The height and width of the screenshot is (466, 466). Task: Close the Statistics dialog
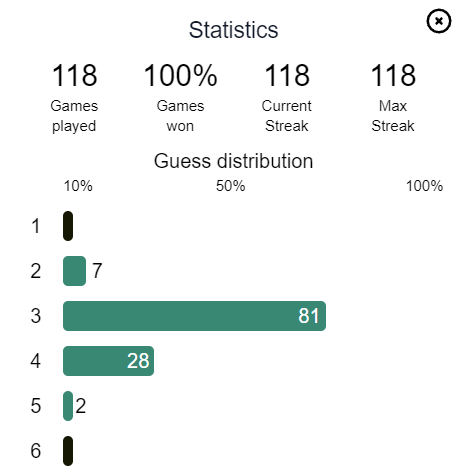(439, 21)
